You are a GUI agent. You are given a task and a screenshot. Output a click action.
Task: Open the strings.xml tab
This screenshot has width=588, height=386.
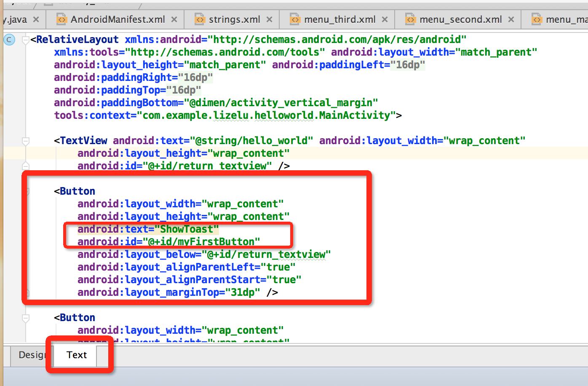tap(234, 19)
